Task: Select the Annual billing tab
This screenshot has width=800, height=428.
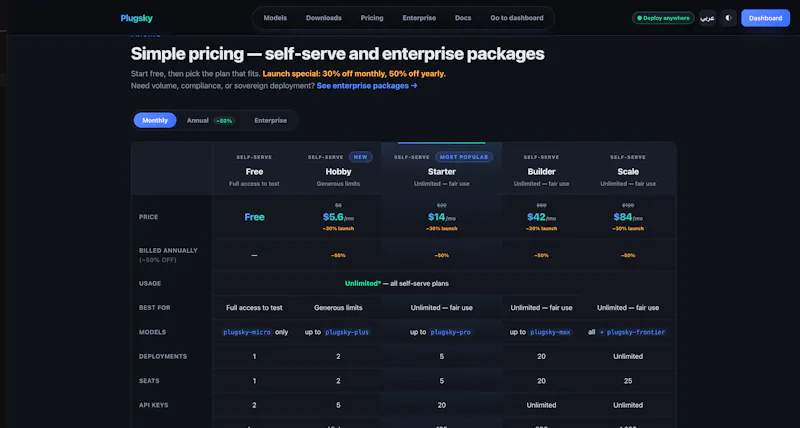Action: pyautogui.click(x=210, y=120)
